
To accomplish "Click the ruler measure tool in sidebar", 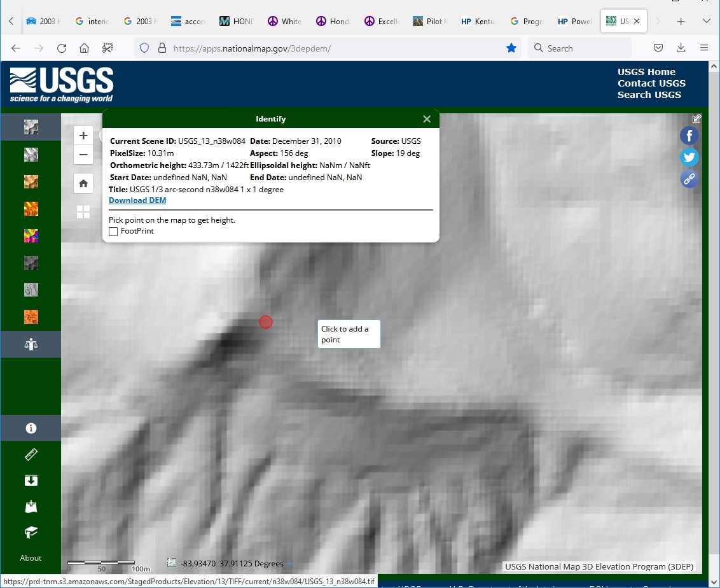I will point(31,454).
